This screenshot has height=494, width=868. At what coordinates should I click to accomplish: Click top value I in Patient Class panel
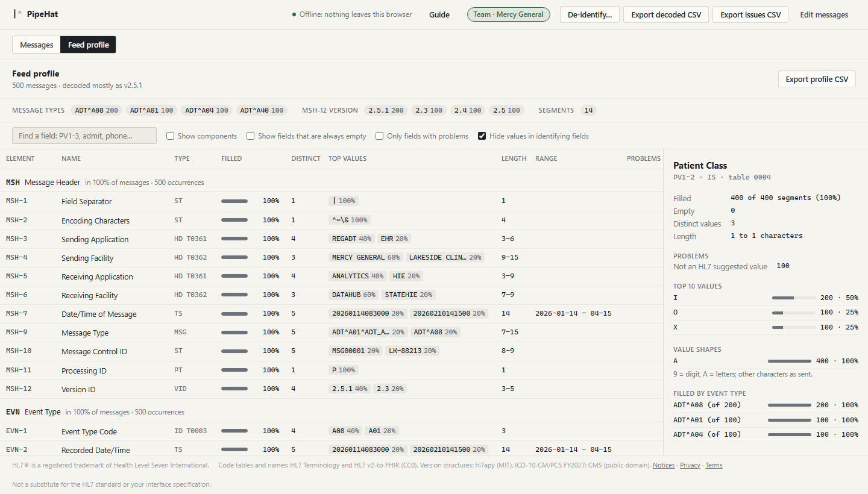point(766,298)
